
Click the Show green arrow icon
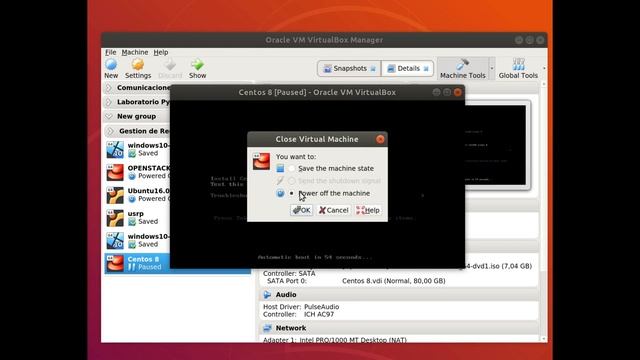click(198, 64)
